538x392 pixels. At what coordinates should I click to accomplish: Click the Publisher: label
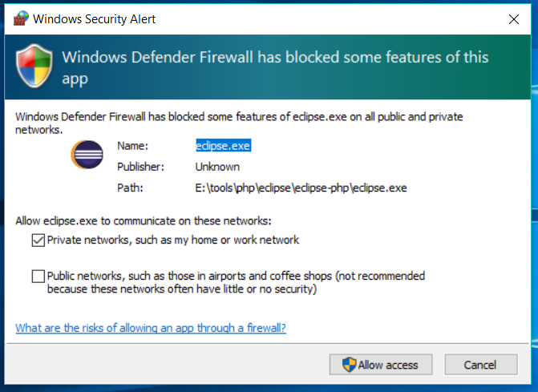click(140, 167)
